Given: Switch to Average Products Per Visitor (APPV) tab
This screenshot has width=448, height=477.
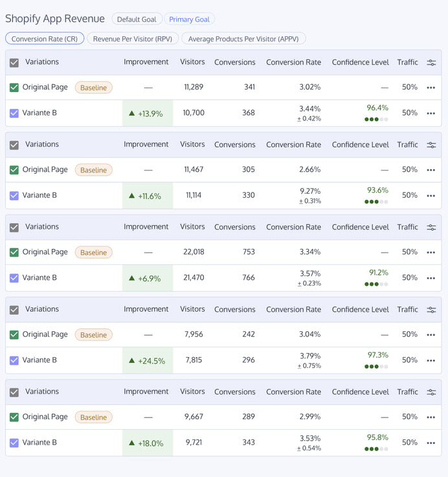Looking at the screenshot, I should 243,39.
